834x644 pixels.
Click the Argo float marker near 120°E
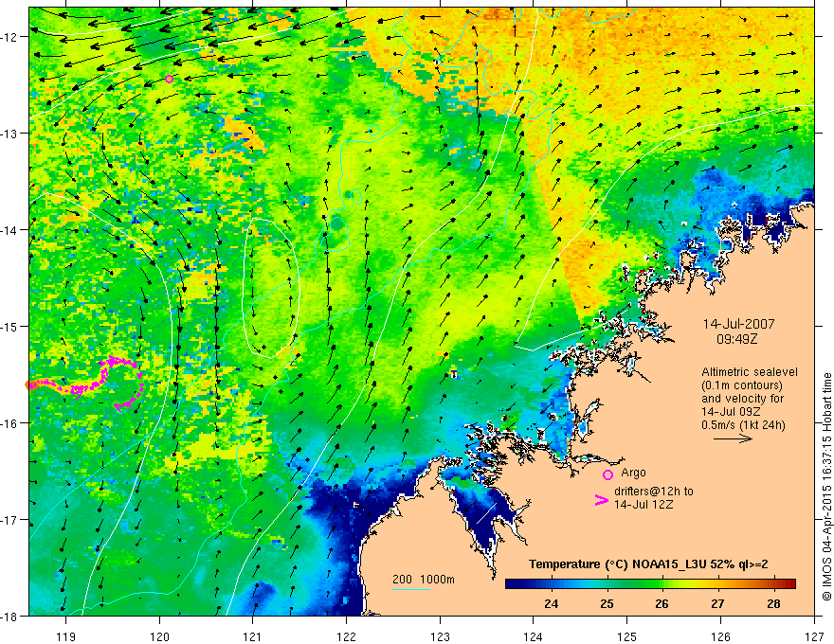point(169,79)
